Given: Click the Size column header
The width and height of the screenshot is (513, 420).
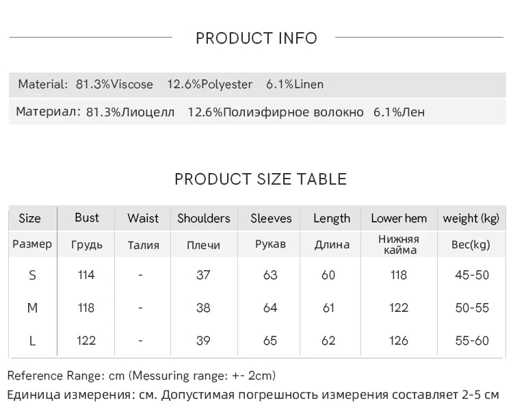Looking at the screenshot, I should tap(30, 218).
